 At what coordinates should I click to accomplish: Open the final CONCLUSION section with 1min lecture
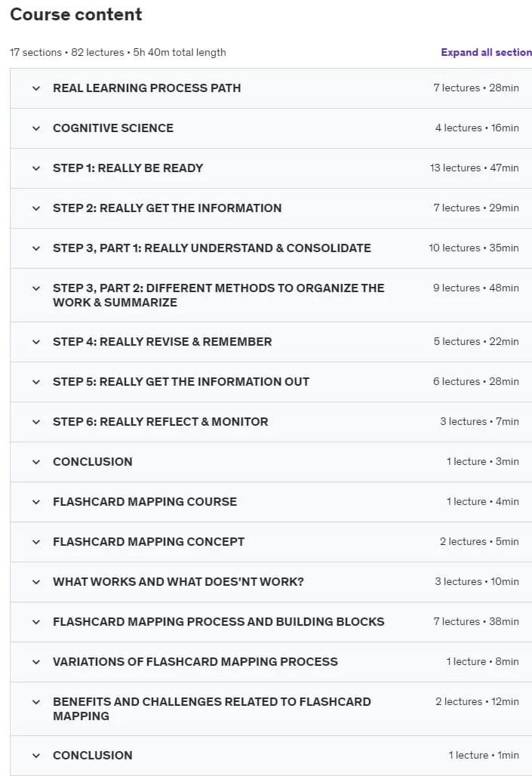point(271,756)
